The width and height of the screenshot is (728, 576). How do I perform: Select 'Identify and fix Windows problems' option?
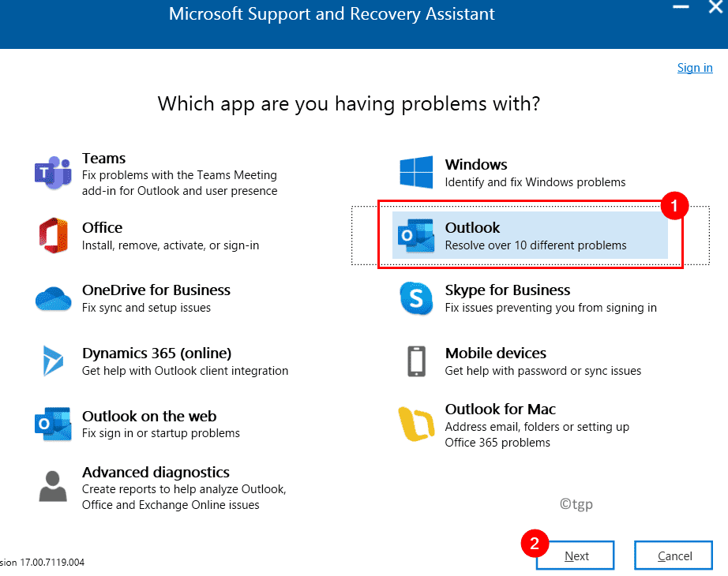click(535, 182)
